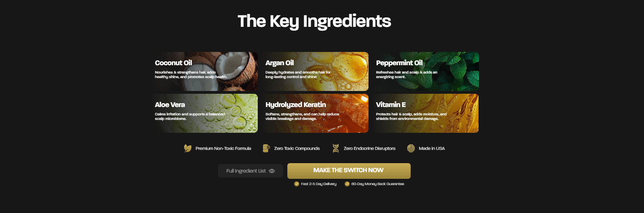Screen dimensions: 644x213
Task: Click the DNA icon beside Zero Endocrine Disruptors
Action: click(336, 149)
